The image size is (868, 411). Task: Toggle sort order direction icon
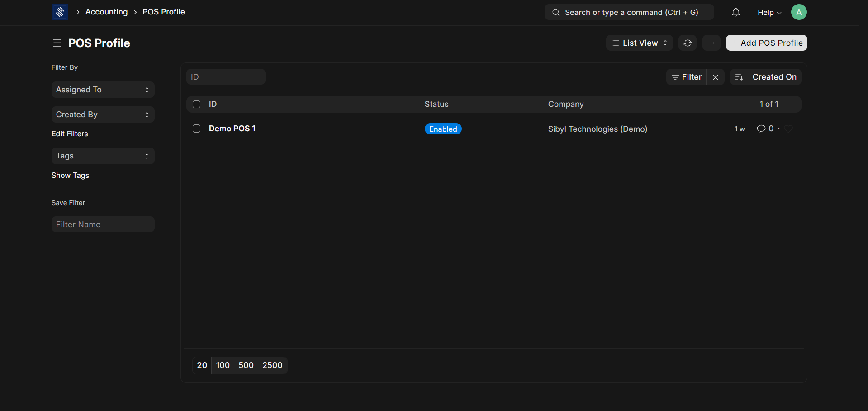click(739, 77)
